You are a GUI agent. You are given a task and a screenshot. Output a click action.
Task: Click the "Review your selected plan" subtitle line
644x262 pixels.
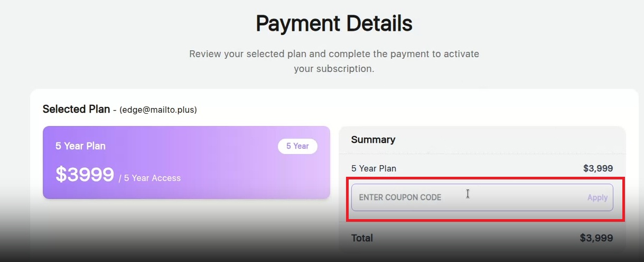(334, 54)
